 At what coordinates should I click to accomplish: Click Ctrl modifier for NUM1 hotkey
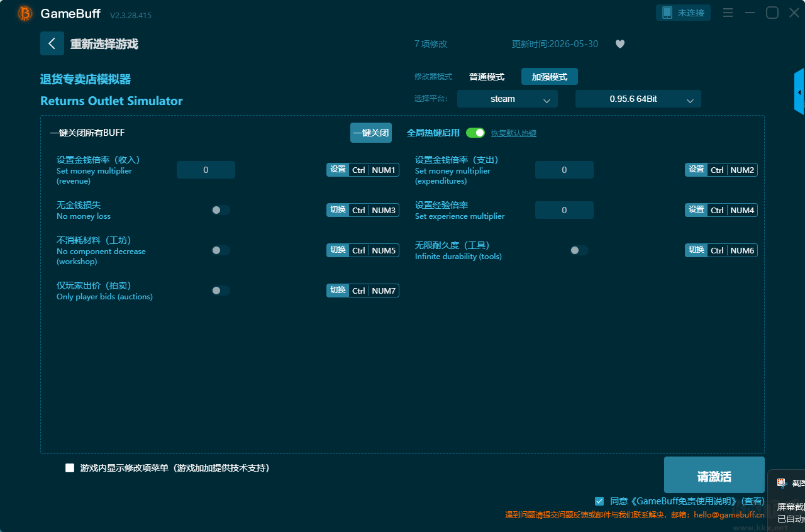coord(358,170)
